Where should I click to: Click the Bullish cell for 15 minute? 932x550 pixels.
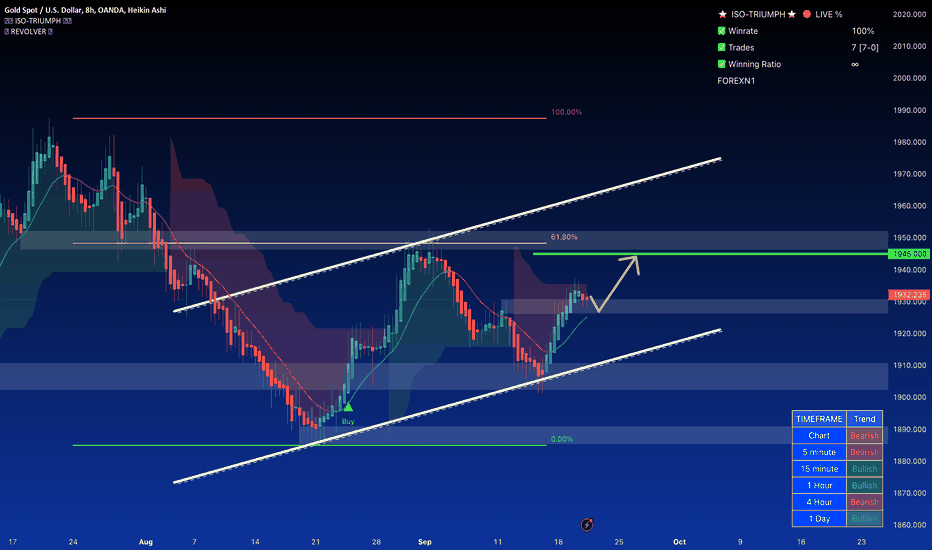(x=864, y=469)
